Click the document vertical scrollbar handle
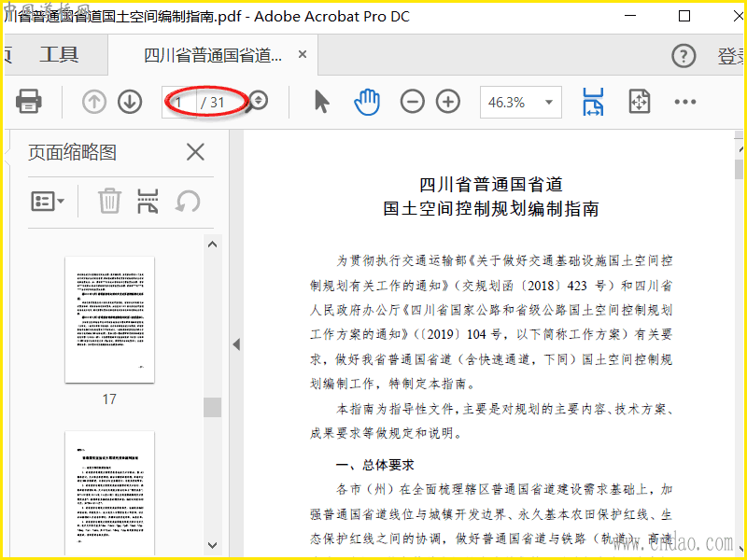747x560 pixels. [x=739, y=170]
